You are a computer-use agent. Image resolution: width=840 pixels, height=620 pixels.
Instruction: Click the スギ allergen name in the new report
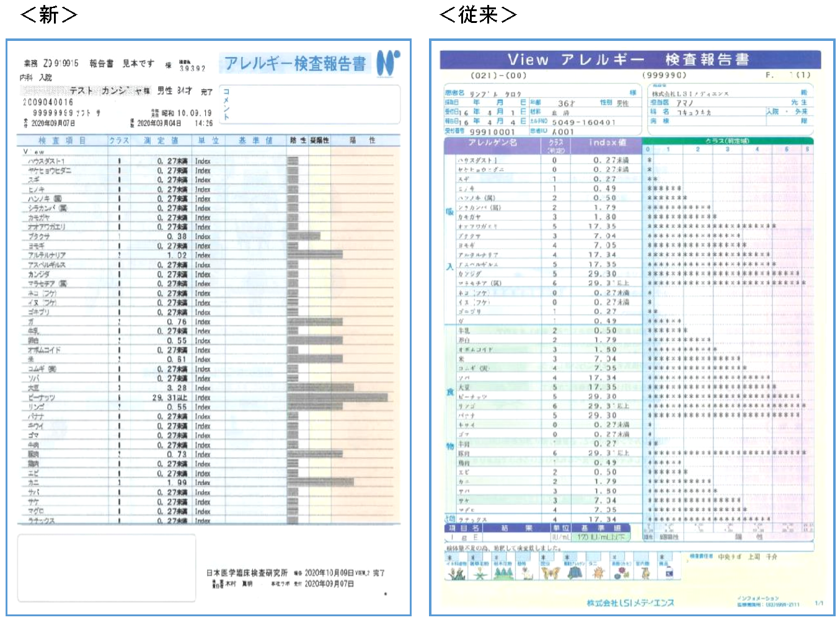click(x=33, y=180)
